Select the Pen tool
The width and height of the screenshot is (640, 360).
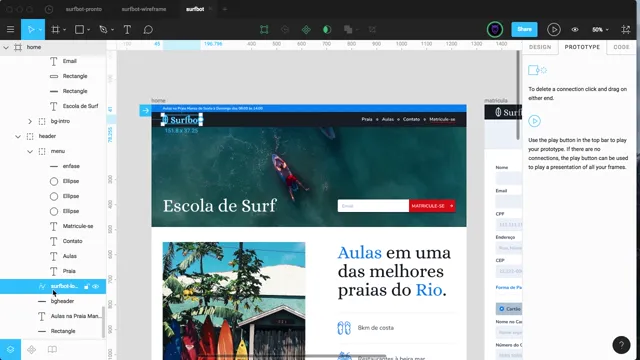coord(103,29)
